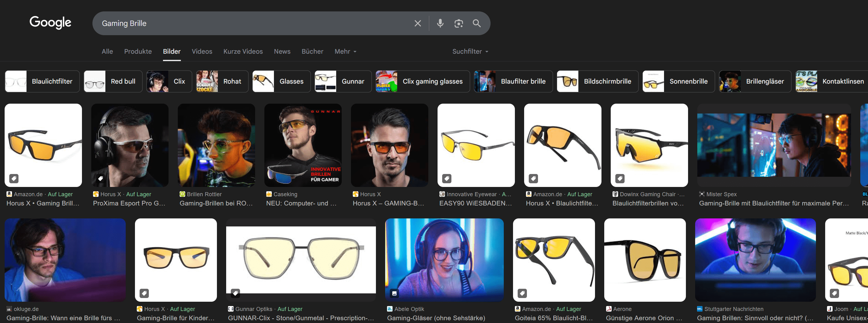Open the Aerone Orion glasses image

coord(645,260)
